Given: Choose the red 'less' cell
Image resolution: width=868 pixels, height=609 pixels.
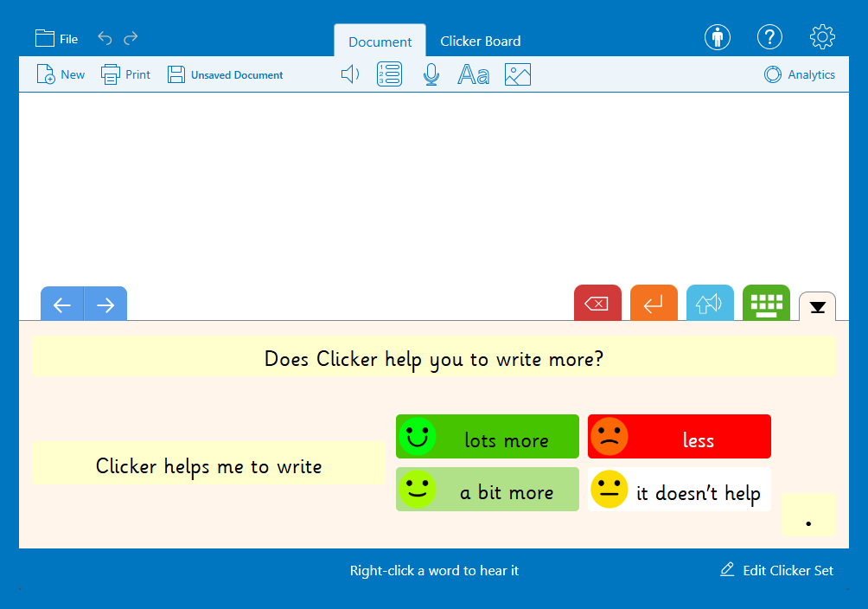Looking at the screenshot, I should point(680,437).
